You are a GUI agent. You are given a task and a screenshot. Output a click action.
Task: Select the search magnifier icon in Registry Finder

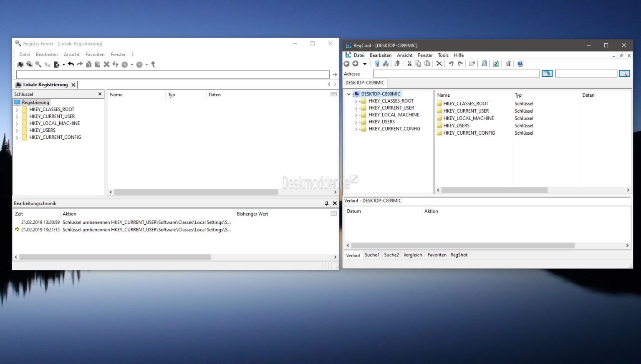click(x=38, y=64)
